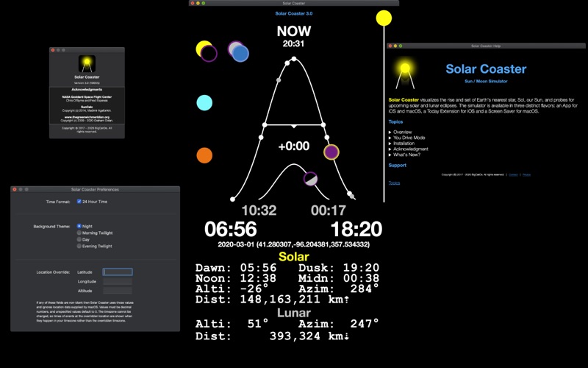This screenshot has height=368, width=588.
Task: Select the Evening Twilight background theme
Action: [x=79, y=246]
